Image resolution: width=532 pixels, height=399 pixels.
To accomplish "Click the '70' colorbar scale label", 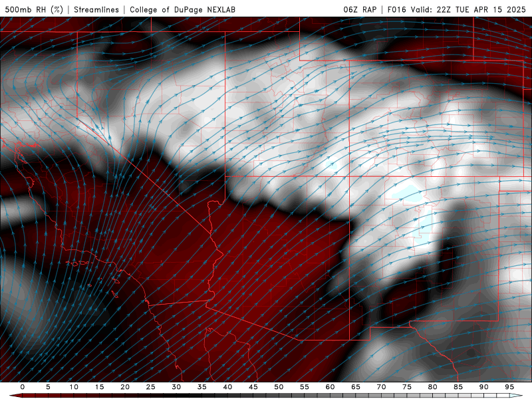I will [x=381, y=387].
